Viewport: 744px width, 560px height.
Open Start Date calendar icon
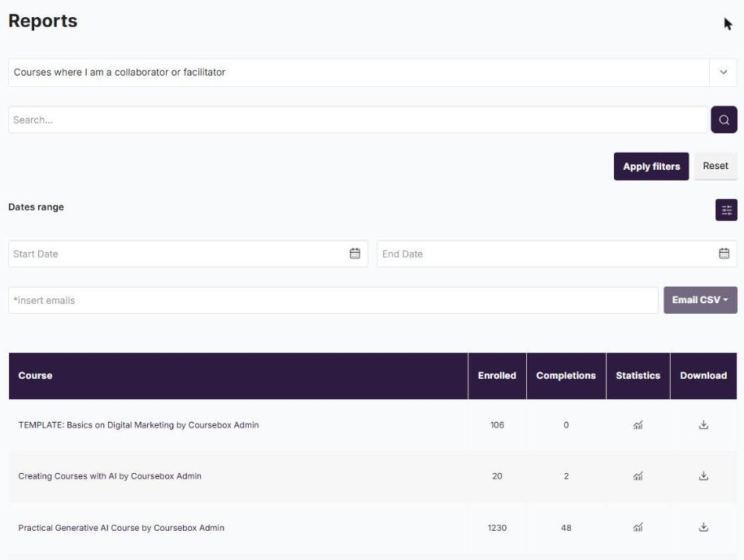pos(355,254)
